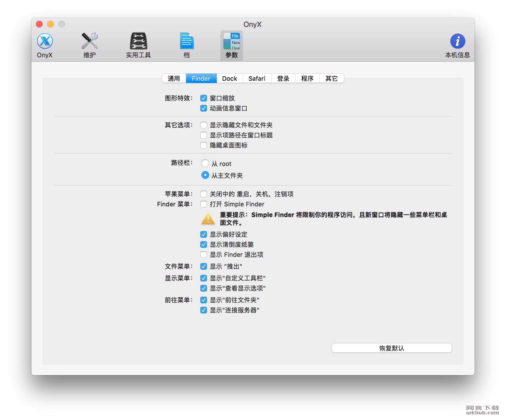
Task: Close the OnyX window with red button
Action: (39, 24)
